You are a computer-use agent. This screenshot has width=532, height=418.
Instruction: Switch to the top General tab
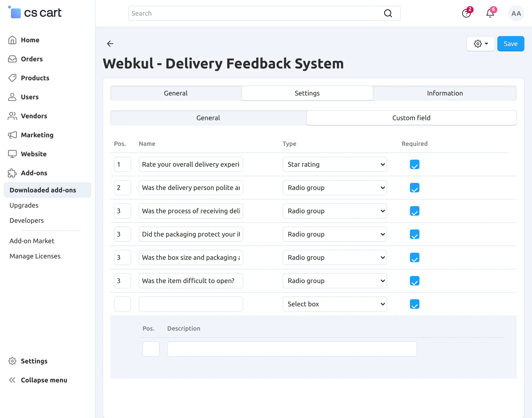coord(176,93)
